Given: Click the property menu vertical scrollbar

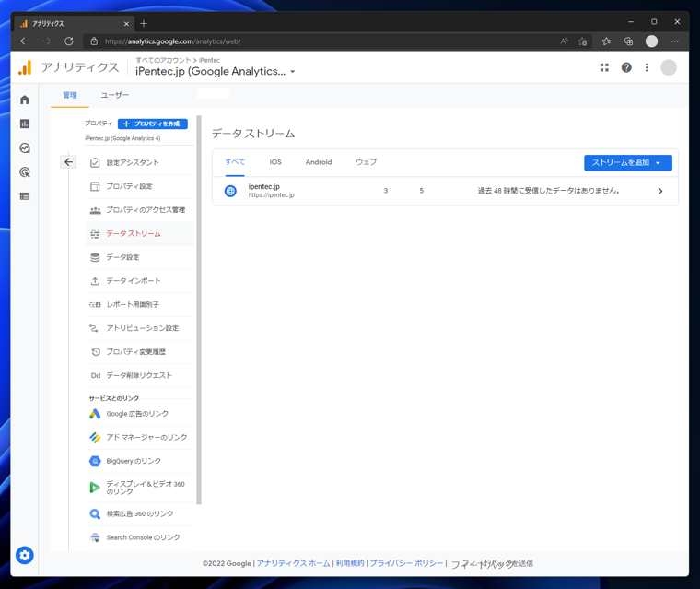Looking at the screenshot, I should coord(199,310).
